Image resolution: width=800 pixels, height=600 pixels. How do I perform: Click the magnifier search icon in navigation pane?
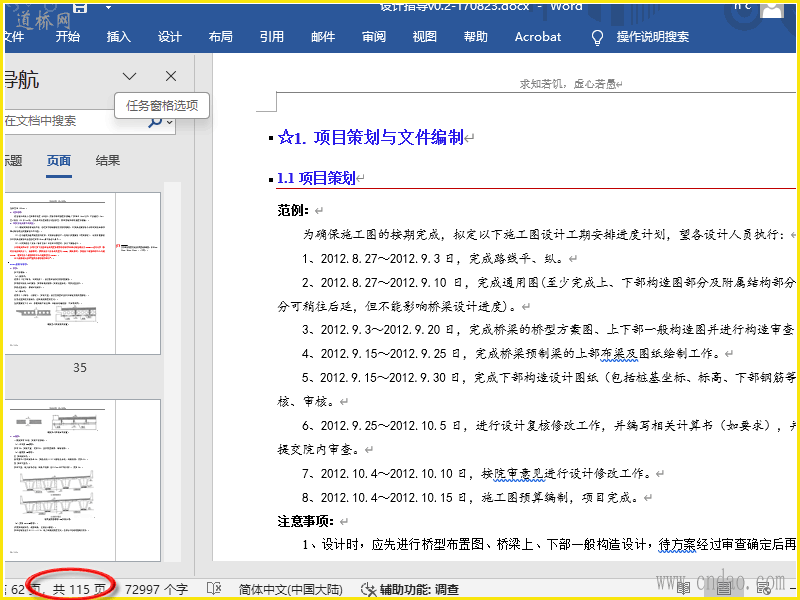click(x=155, y=121)
